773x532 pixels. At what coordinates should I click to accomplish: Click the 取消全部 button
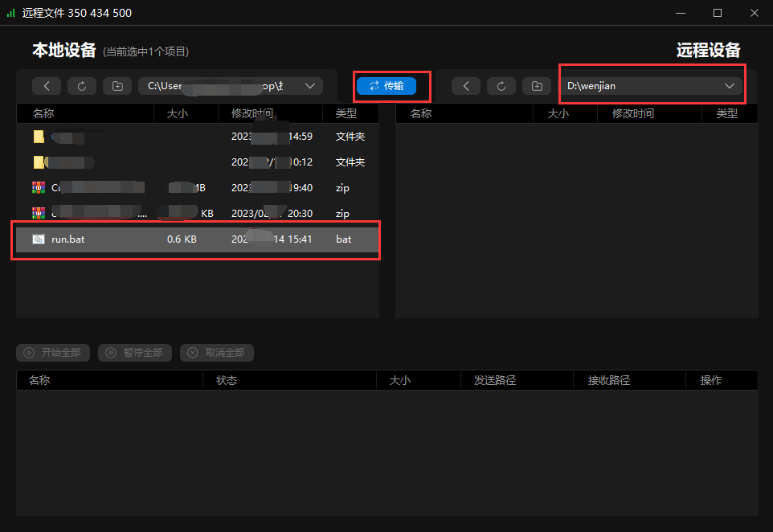click(216, 353)
